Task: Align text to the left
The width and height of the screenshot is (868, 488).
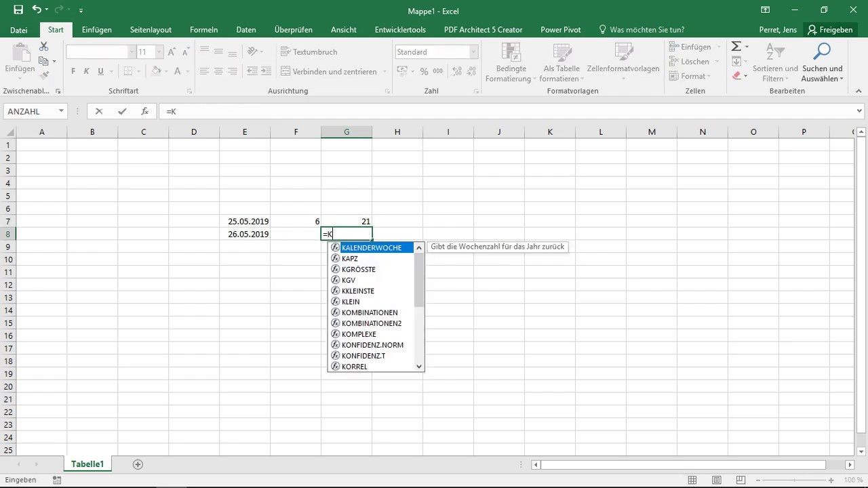Action: tap(204, 71)
